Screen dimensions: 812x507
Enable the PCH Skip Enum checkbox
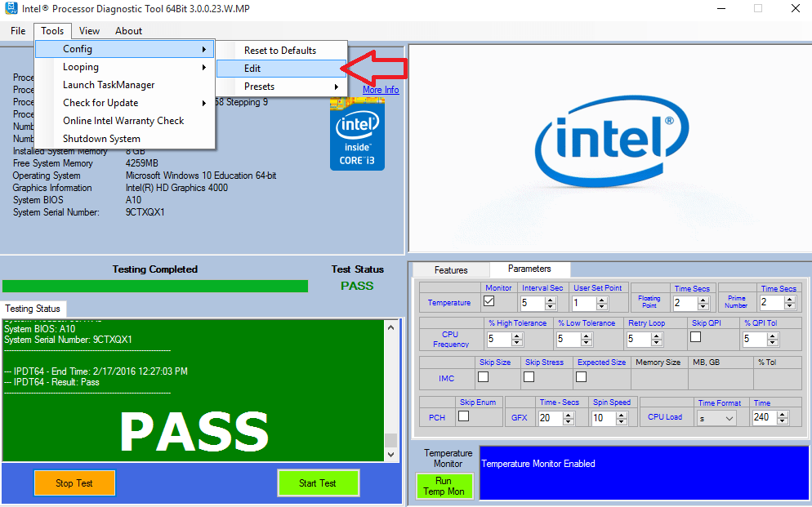click(464, 416)
